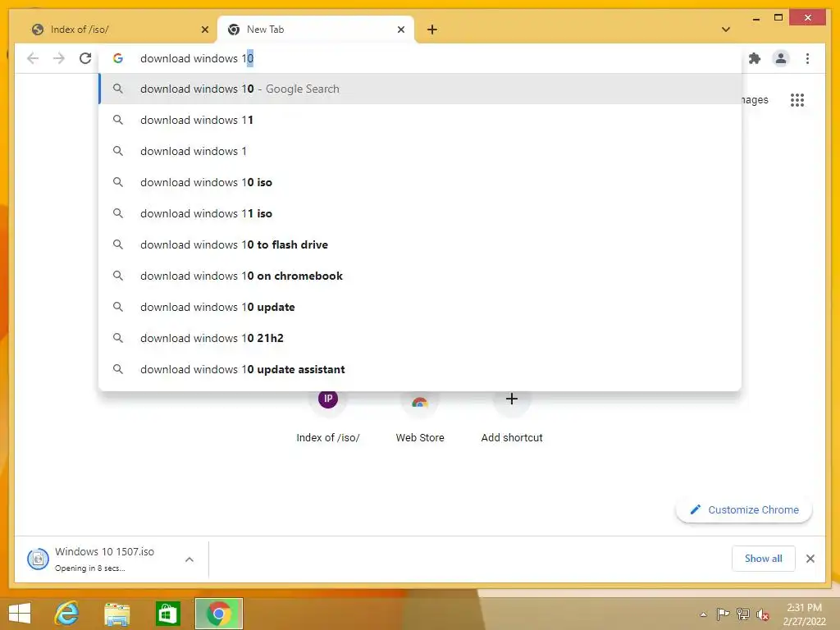Image resolution: width=840 pixels, height=630 pixels.
Task: Select the New Tab tab
Action: (x=315, y=30)
